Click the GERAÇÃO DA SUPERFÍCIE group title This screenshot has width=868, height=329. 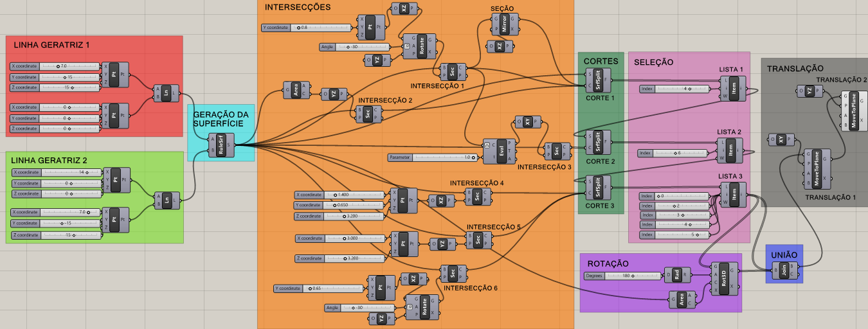click(220, 119)
